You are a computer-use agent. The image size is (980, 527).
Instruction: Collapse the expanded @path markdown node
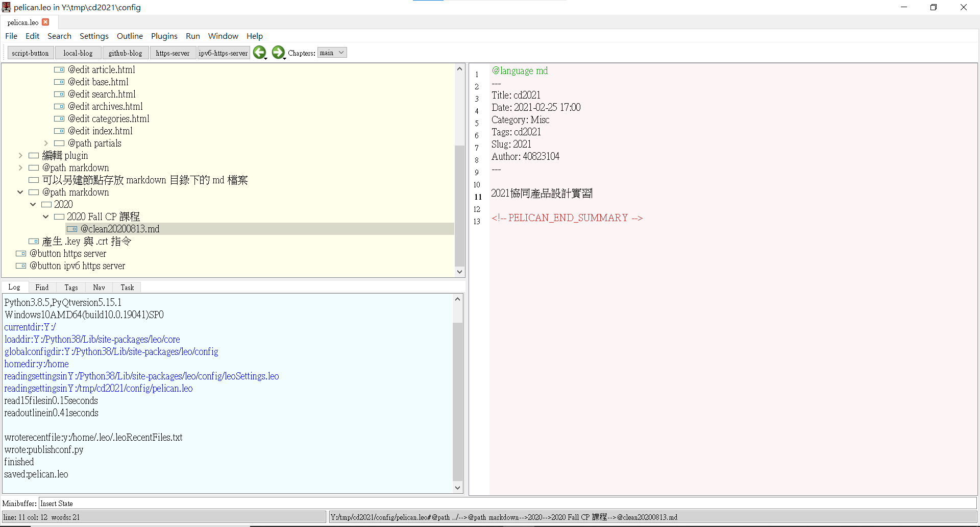coord(20,192)
